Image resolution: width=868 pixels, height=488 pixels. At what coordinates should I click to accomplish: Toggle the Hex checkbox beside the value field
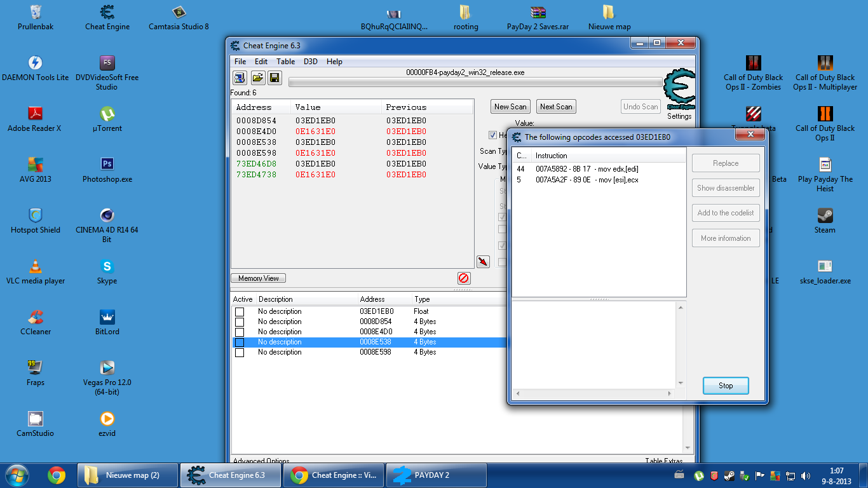tap(492, 135)
